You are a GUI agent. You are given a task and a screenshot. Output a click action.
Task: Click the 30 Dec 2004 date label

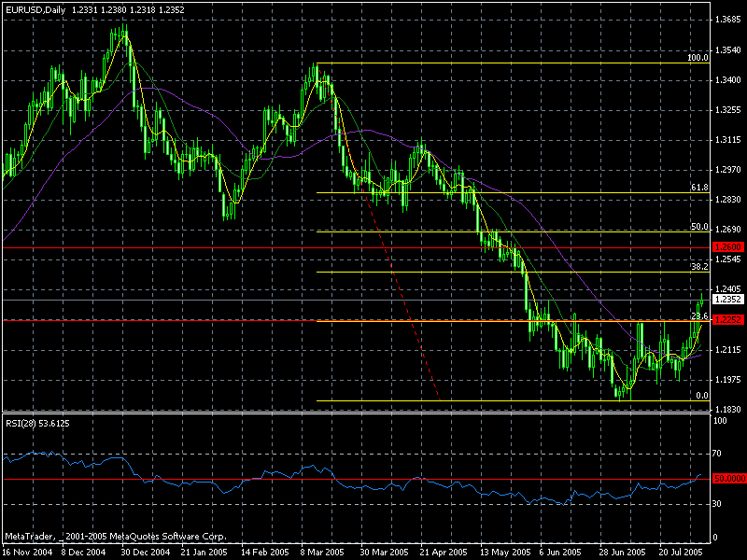(146, 553)
